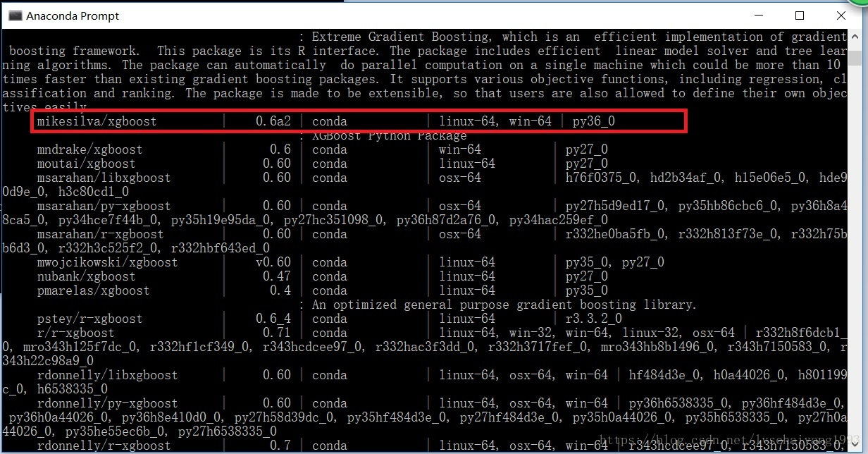Image resolution: width=868 pixels, height=454 pixels.
Task: Select the msarahan/r-xgboost package name
Action: (101, 234)
